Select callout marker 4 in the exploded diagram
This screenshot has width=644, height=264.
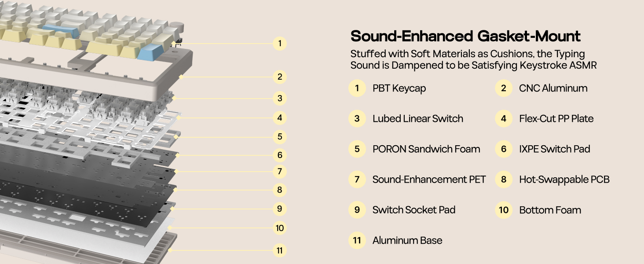(x=280, y=118)
